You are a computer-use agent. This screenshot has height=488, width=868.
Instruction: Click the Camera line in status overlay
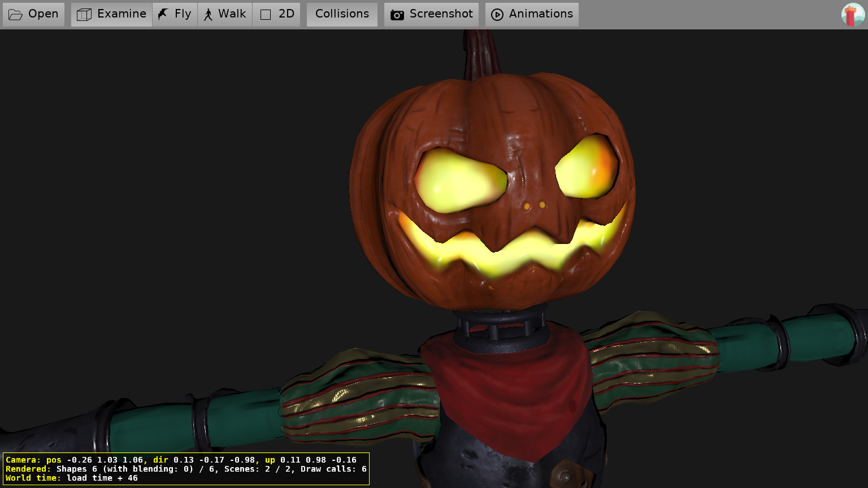pyautogui.click(x=181, y=460)
